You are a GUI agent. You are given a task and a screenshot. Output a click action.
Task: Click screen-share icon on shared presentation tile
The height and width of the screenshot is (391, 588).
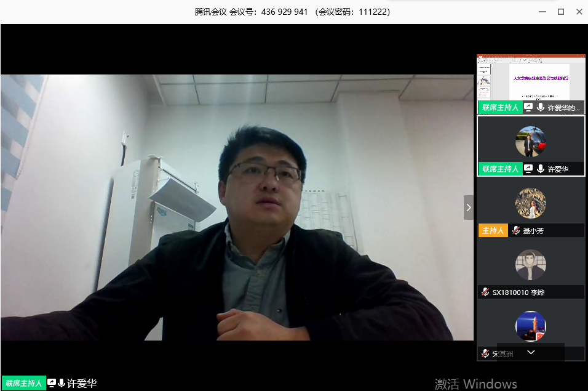pyautogui.click(x=528, y=107)
